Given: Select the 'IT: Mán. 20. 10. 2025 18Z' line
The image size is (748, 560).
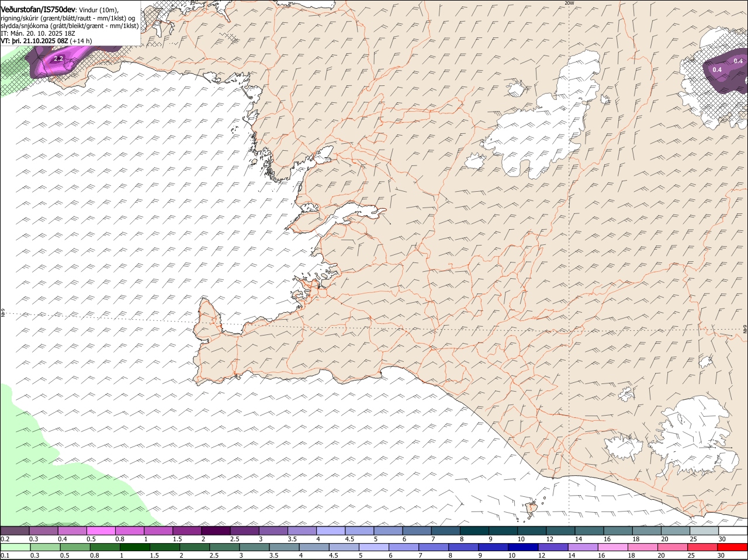Looking at the screenshot, I should 38,33.
